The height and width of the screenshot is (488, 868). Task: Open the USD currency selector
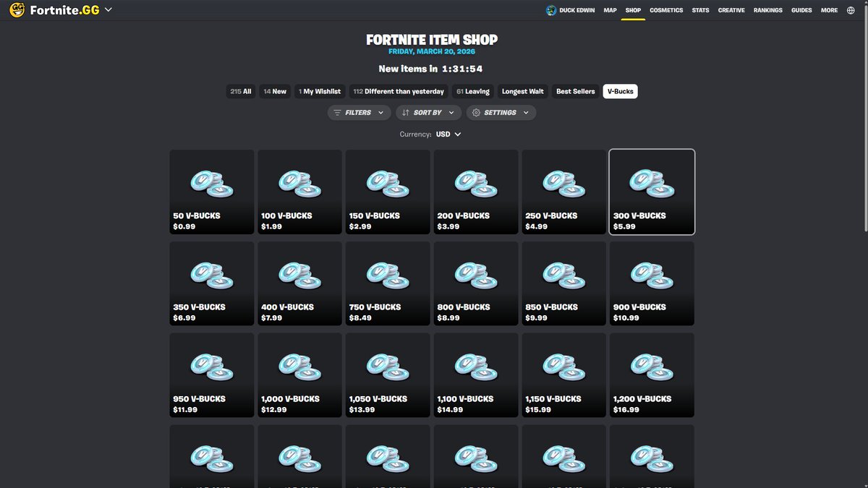click(448, 134)
